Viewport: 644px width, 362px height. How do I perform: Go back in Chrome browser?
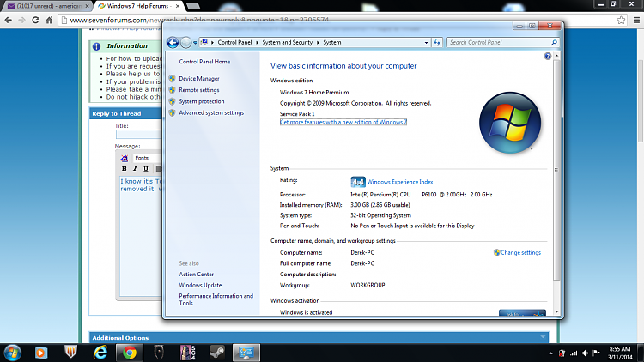point(9,20)
